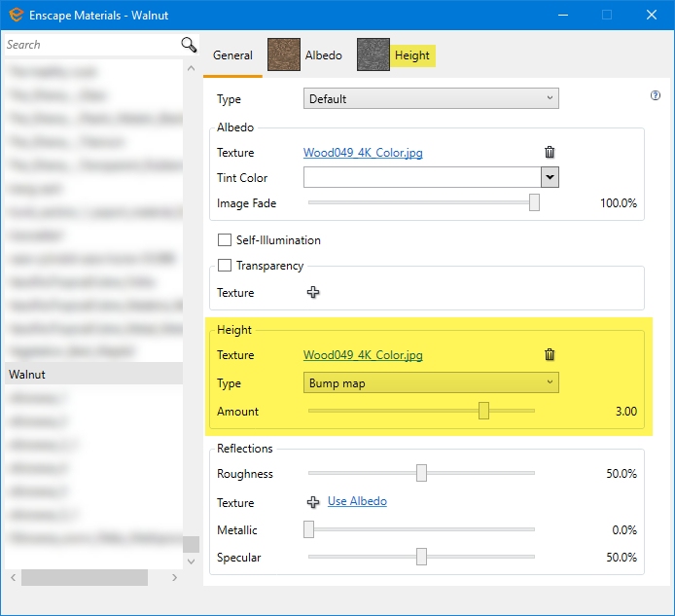
Task: Click the Use Albedo link
Action: [357, 501]
